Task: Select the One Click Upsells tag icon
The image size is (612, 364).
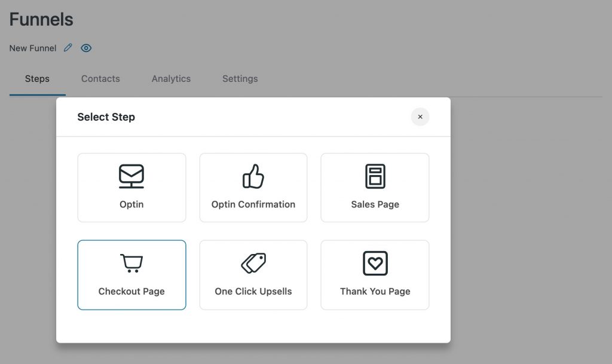Action: (x=253, y=264)
